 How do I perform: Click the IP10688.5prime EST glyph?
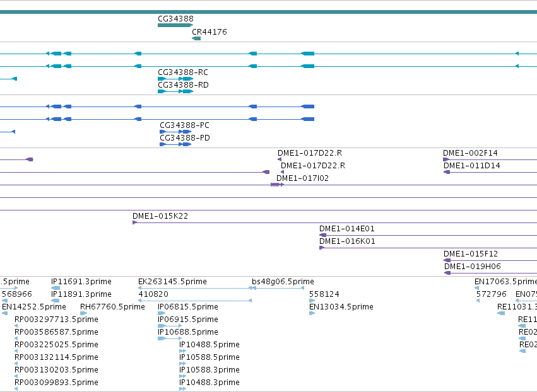170,338
